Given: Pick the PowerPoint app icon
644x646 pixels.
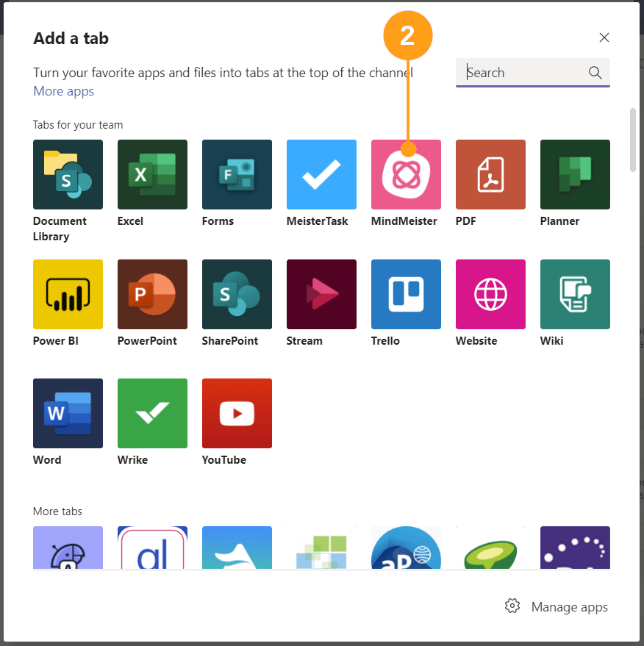Looking at the screenshot, I should click(x=152, y=294).
